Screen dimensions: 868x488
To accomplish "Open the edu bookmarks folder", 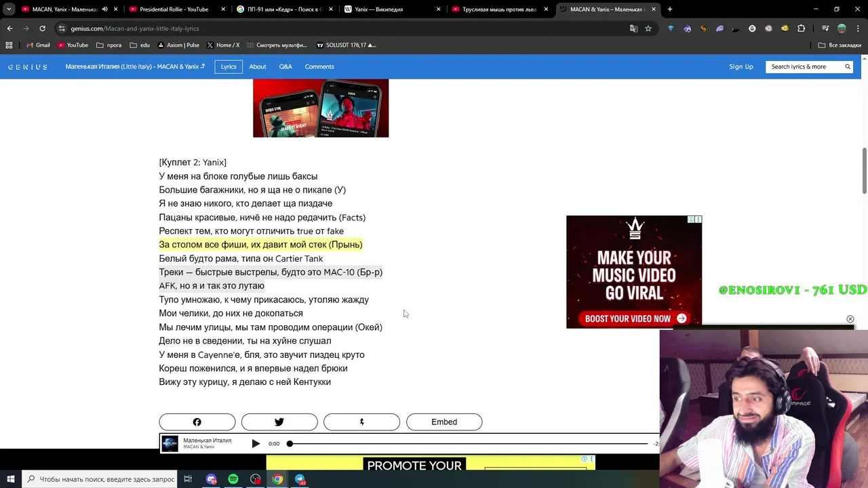I will coord(140,45).
